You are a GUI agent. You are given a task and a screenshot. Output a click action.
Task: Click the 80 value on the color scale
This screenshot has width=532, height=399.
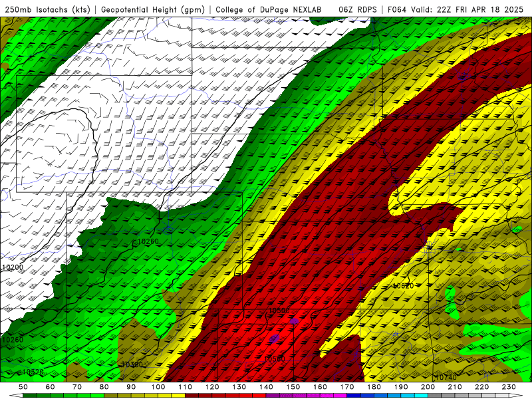(104, 387)
